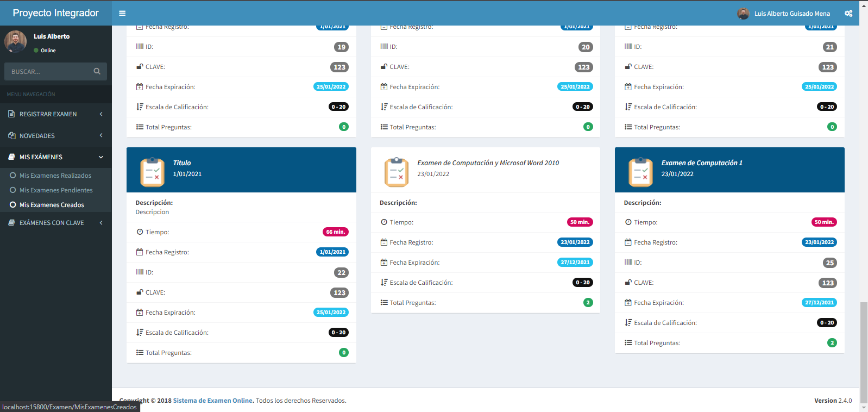Expand the Novedades menu chevron
The height and width of the screenshot is (412, 868).
(x=101, y=136)
